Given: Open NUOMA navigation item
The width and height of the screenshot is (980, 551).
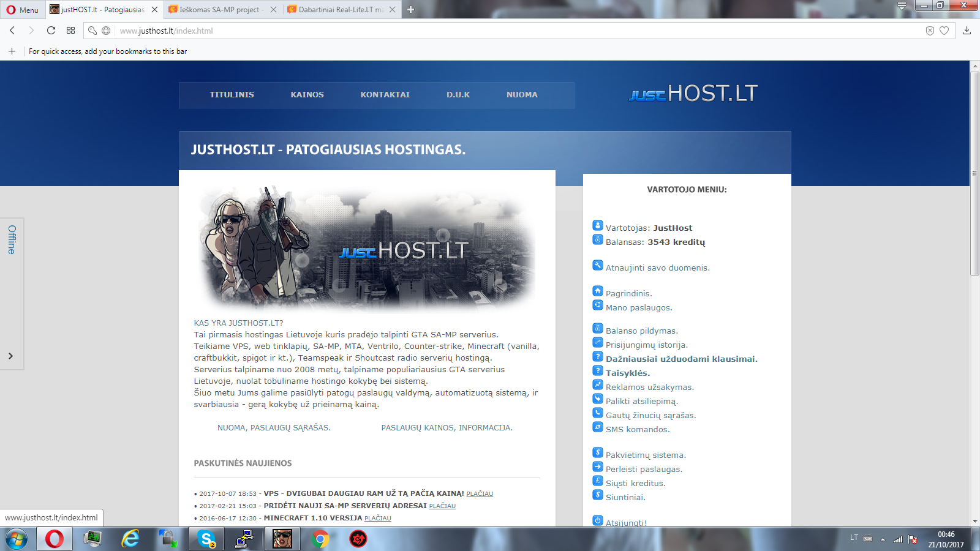Looking at the screenshot, I should pyautogui.click(x=522, y=95).
